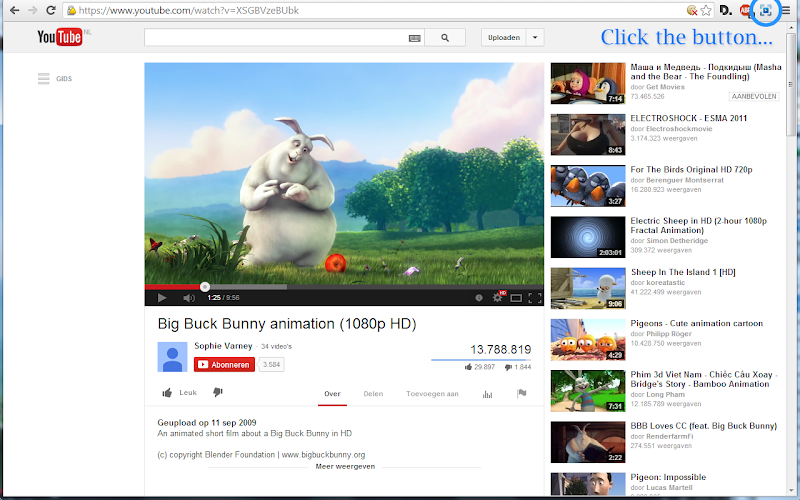The height and width of the screenshot is (500, 800).
Task: Click the Long Pham channel name
Action: point(665,395)
